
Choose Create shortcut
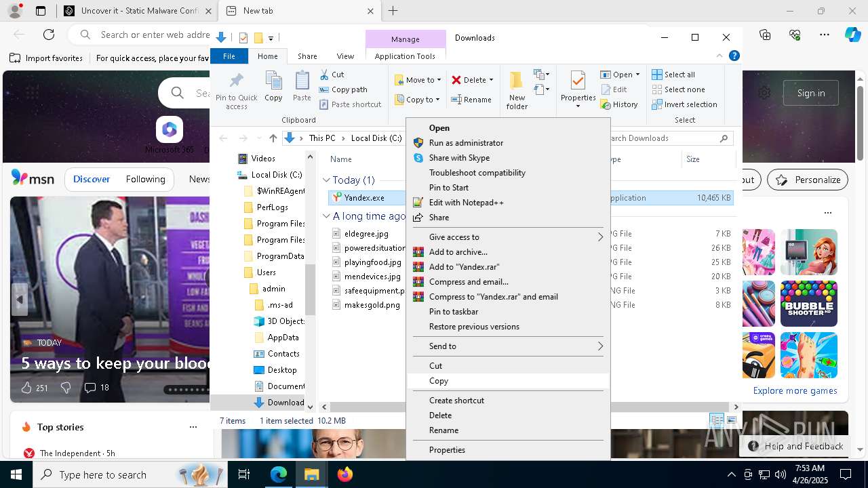[x=509, y=401]
